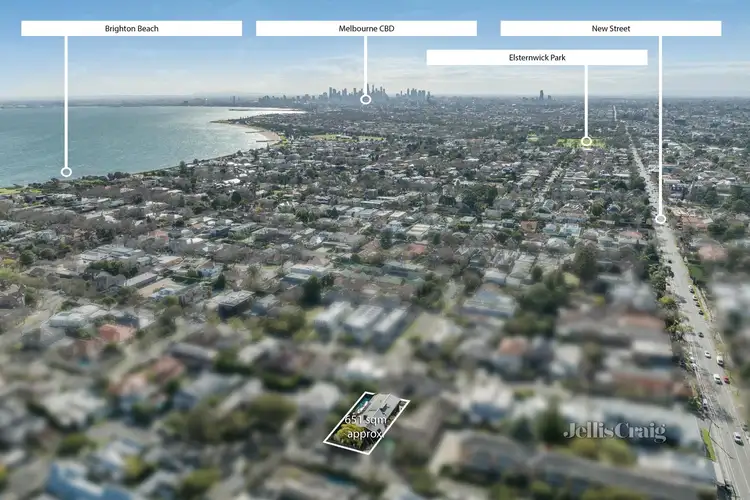
Task: Click the New Street label
Action: [611, 28]
